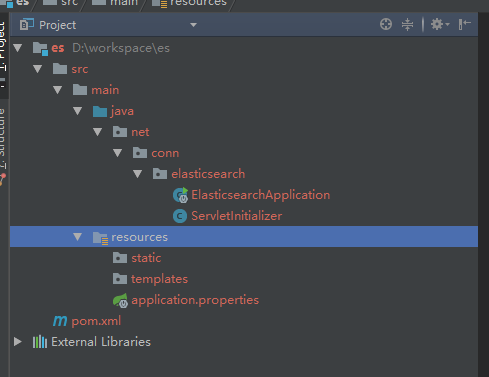Click the net package icon
Screen dimensions: 489x377
click(x=120, y=132)
